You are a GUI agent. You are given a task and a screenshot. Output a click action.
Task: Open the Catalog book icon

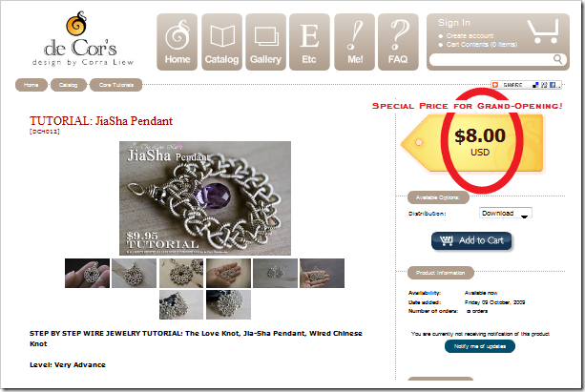click(x=221, y=42)
